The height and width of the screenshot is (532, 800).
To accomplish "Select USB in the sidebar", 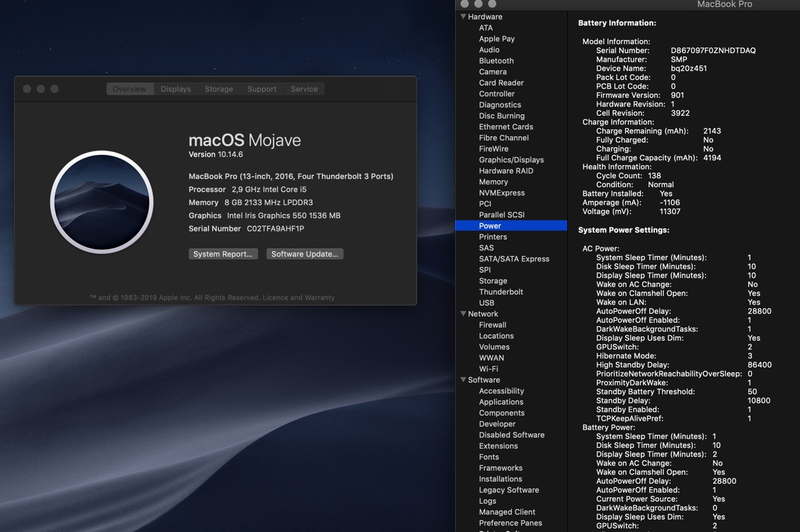I will (487, 302).
